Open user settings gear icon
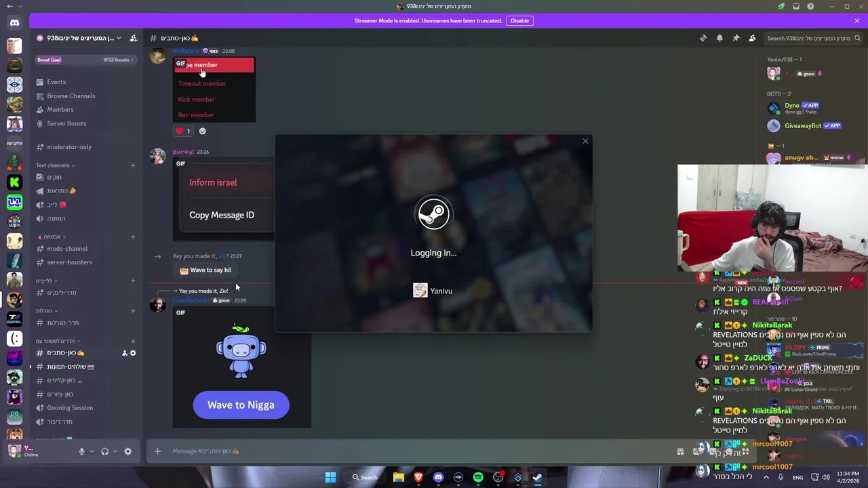This screenshot has width=868, height=488. tap(127, 451)
